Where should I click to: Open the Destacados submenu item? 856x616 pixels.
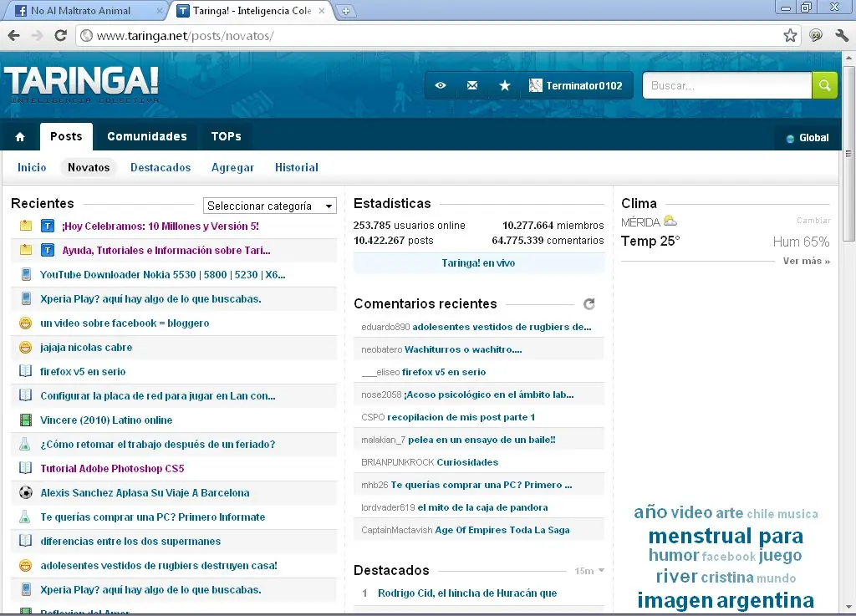[x=160, y=167]
